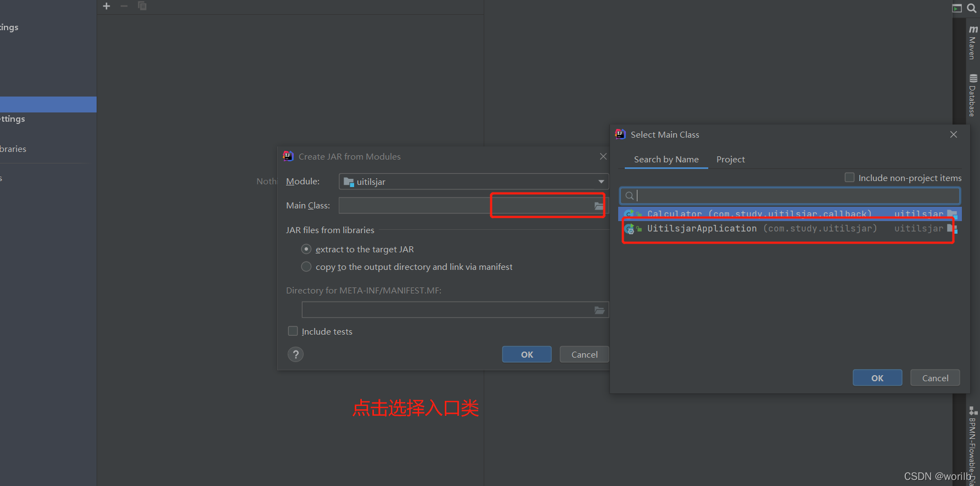Click the remove artifact minus icon
This screenshot has width=980, height=486.
tap(124, 6)
